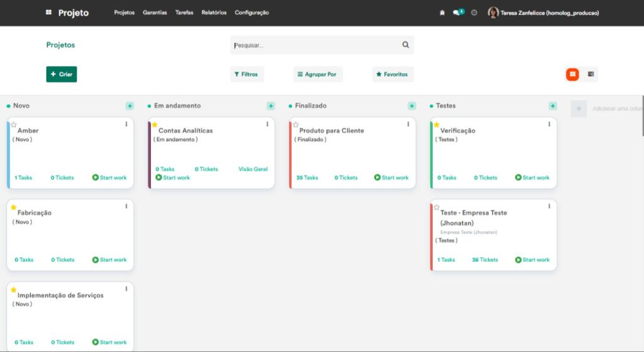Click the bug debug icon in top bar
644x352 pixels.
click(442, 13)
